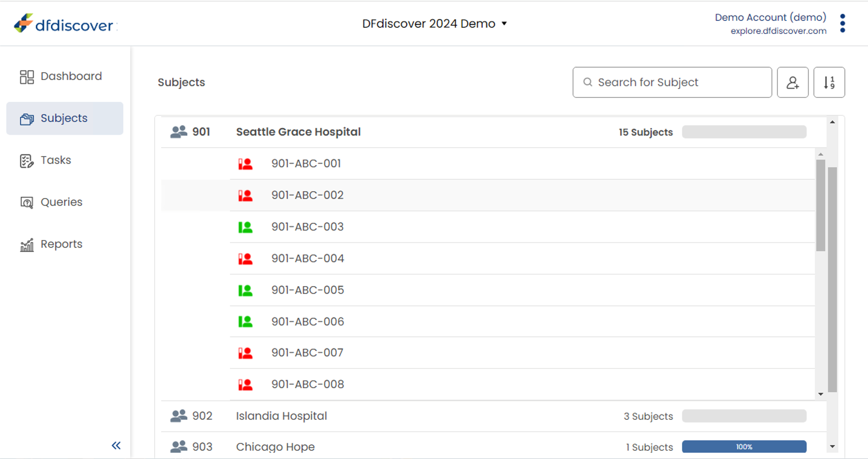The width and height of the screenshot is (868, 459).
Task: Click the 902 site group icon
Action: (x=179, y=416)
